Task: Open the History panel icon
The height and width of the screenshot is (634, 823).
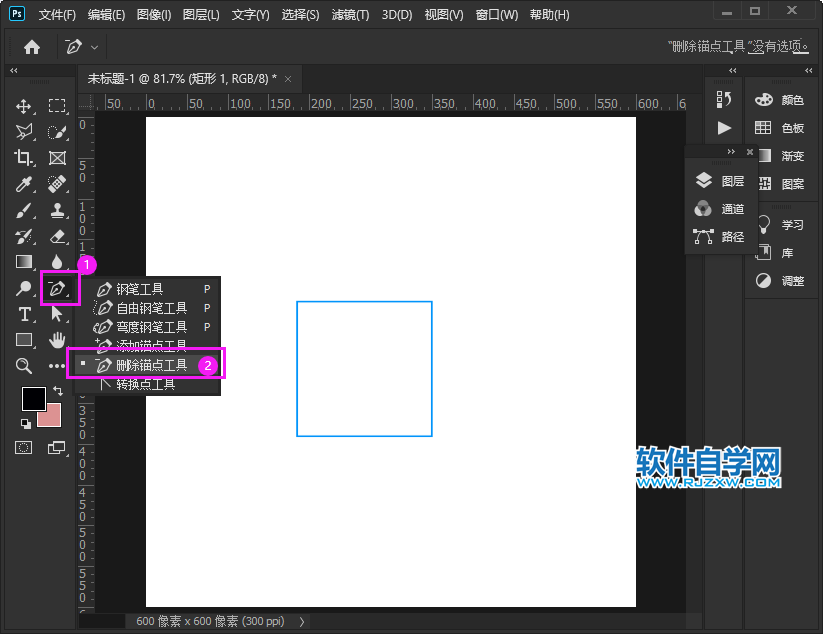Action: pos(725,99)
